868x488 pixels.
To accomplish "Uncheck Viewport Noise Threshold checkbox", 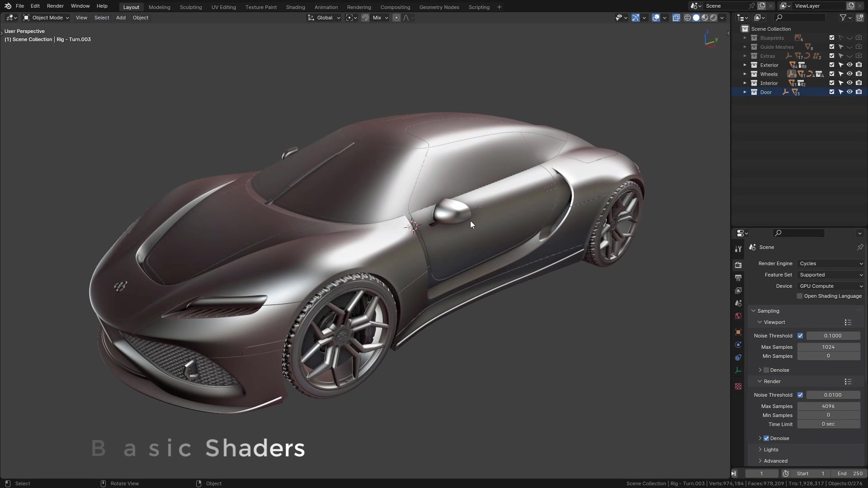I will [800, 336].
